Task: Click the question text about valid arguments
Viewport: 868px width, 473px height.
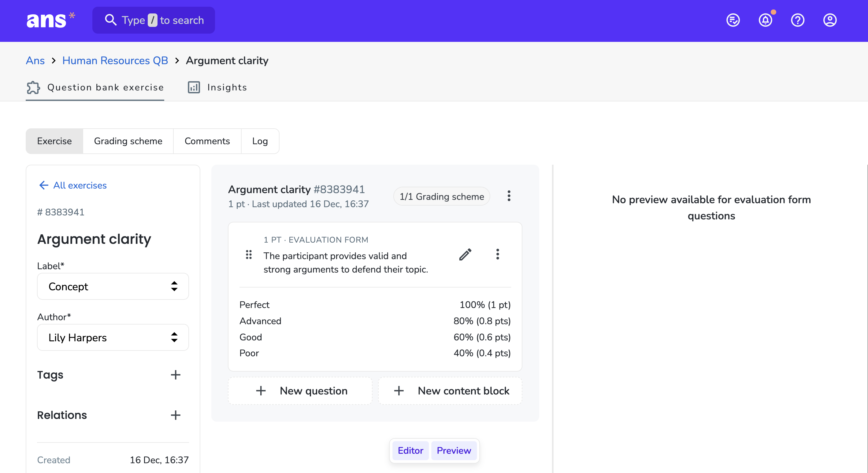Action: 346,262
